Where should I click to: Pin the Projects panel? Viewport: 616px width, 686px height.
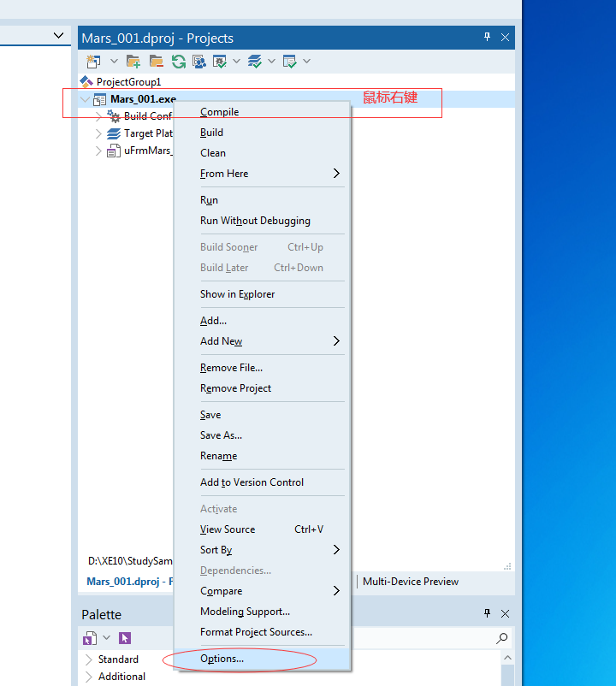pyautogui.click(x=487, y=37)
